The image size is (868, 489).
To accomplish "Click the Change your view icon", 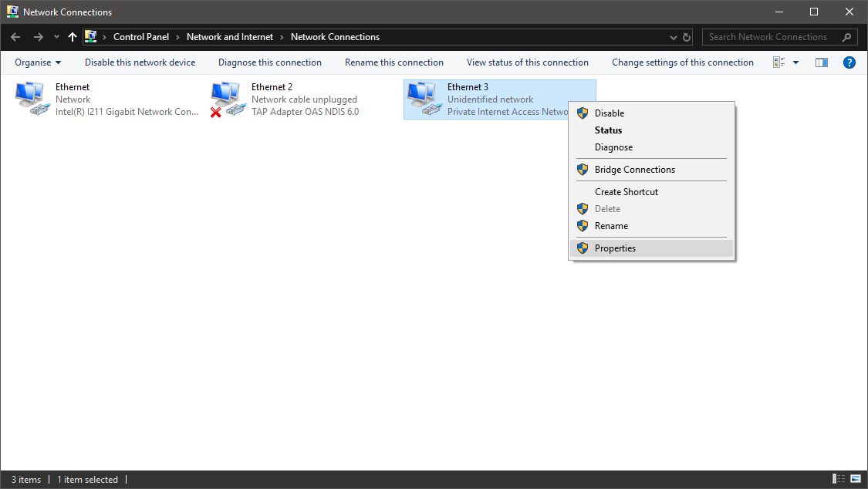I will click(778, 62).
